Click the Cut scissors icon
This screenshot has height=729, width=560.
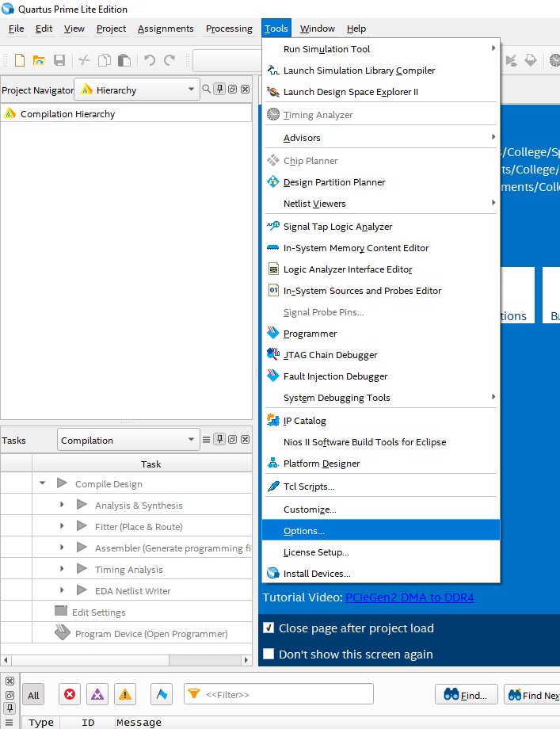pyautogui.click(x=84, y=60)
